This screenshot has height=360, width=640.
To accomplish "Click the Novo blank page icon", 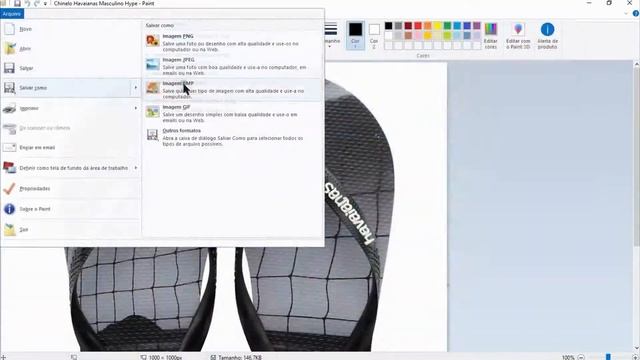I will 10,29.
